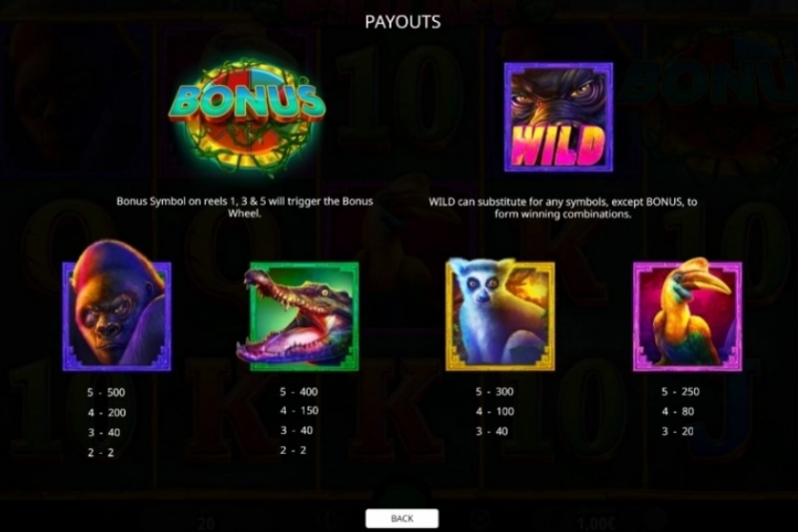
Task: Select the yellow-framed lemur symbol
Action: [499, 314]
